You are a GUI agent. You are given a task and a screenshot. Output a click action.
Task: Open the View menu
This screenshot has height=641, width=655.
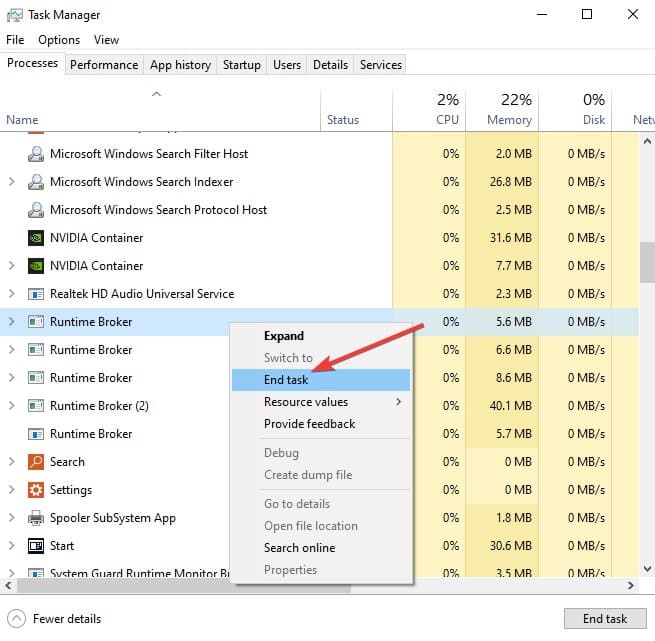[106, 40]
